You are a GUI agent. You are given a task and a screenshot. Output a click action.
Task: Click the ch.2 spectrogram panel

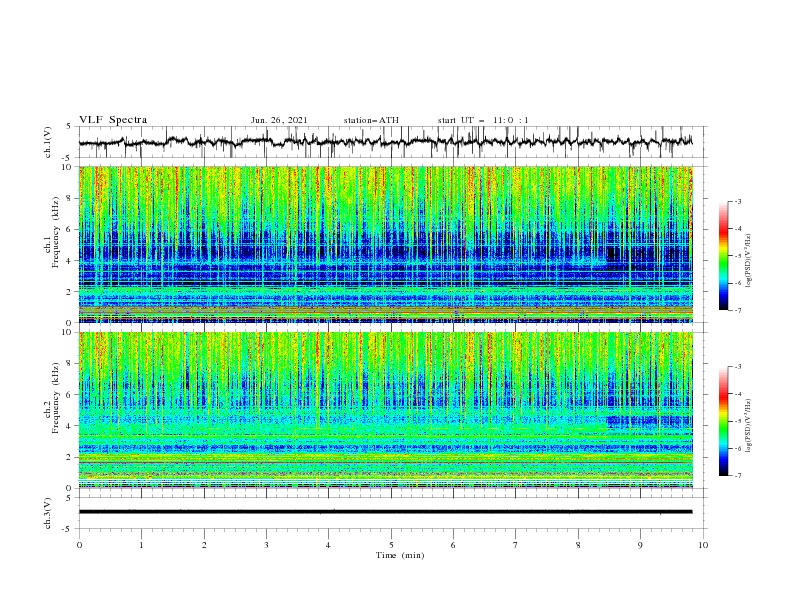click(386, 410)
